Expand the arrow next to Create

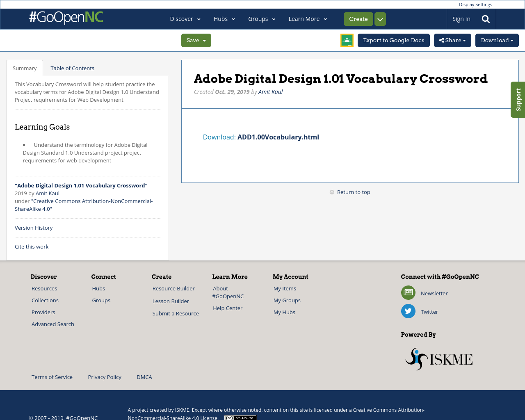coord(380,19)
